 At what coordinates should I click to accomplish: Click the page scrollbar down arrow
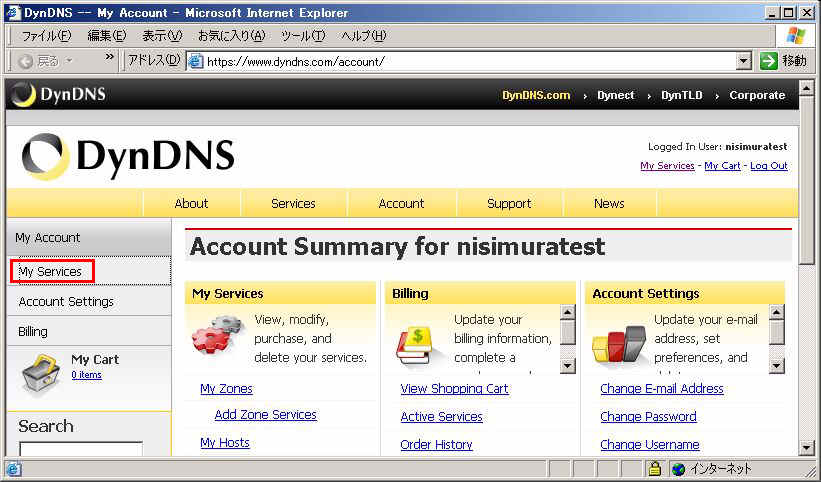pos(806,447)
